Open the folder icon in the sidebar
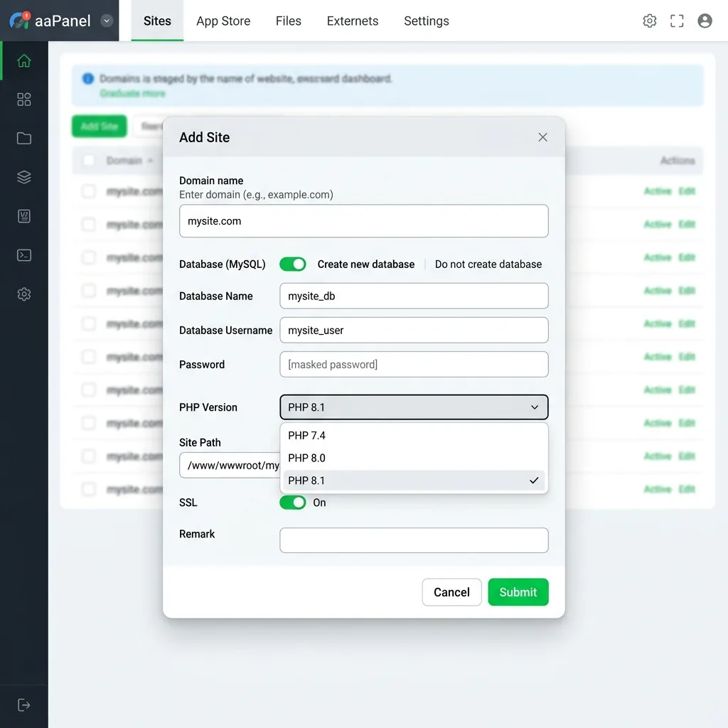Image resolution: width=728 pixels, height=728 pixels. coord(23,139)
